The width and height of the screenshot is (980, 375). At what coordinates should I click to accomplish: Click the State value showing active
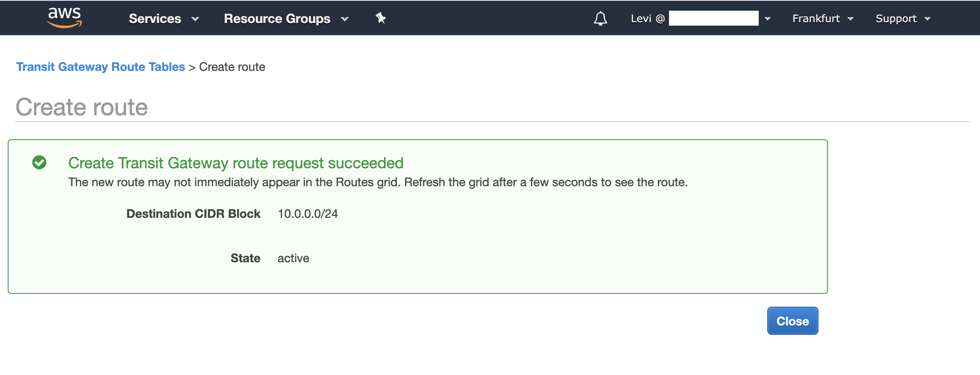coord(293,258)
